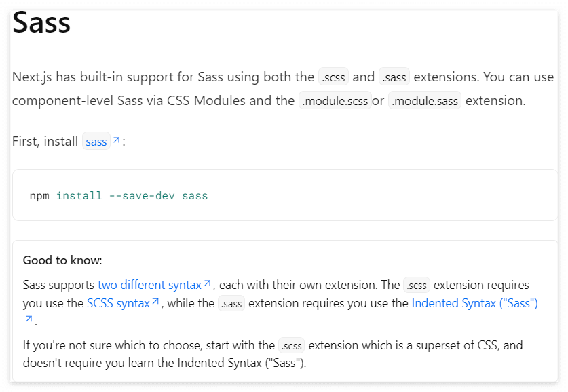The height and width of the screenshot is (392, 568).
Task: Click .scss code before "extension which is a superset"
Action: coord(292,345)
